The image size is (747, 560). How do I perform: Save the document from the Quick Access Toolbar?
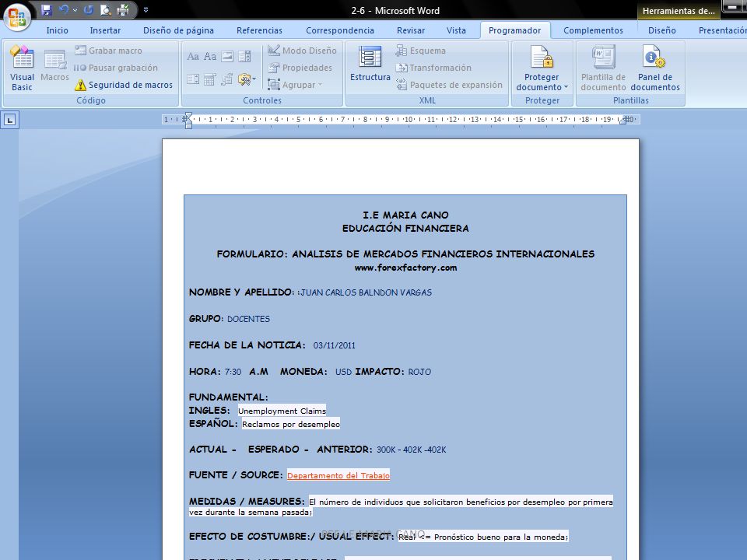(46, 9)
